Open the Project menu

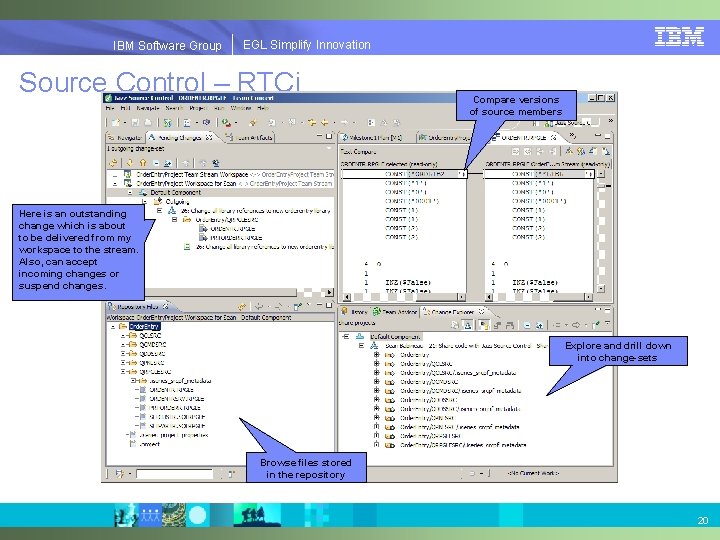[x=198, y=108]
